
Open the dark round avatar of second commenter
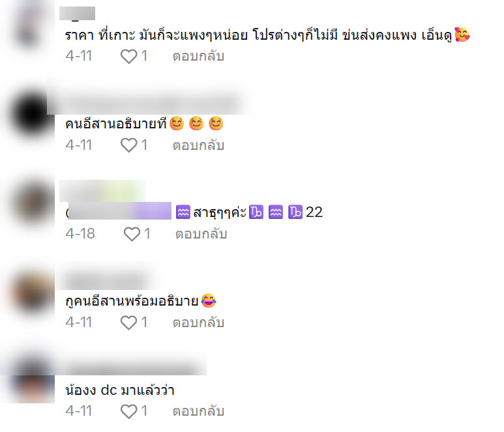pyautogui.click(x=32, y=114)
